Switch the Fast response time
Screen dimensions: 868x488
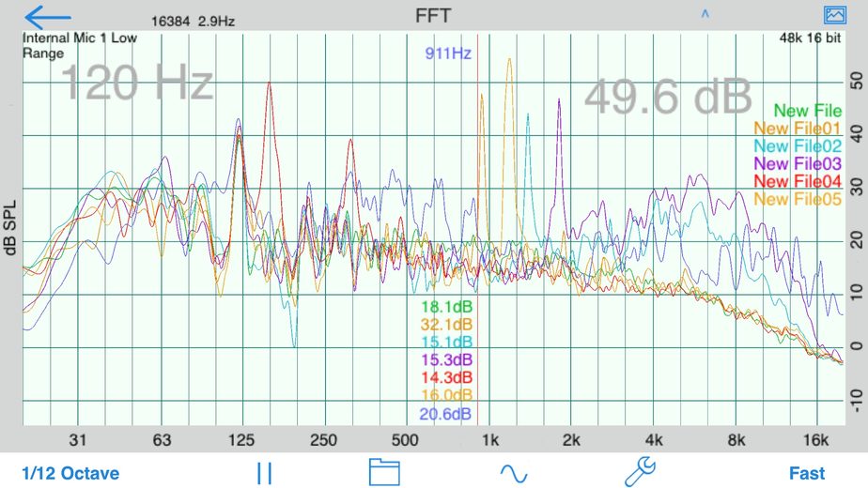point(807,474)
